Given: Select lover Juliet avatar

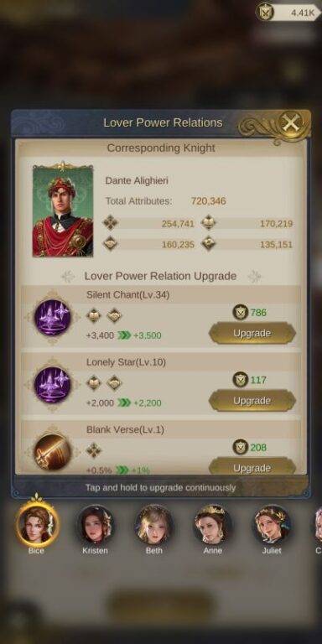Looking at the screenshot, I should point(272,524).
